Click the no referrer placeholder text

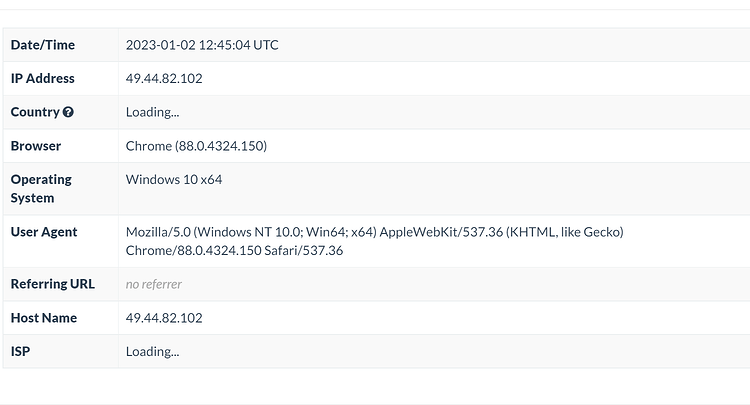(154, 284)
